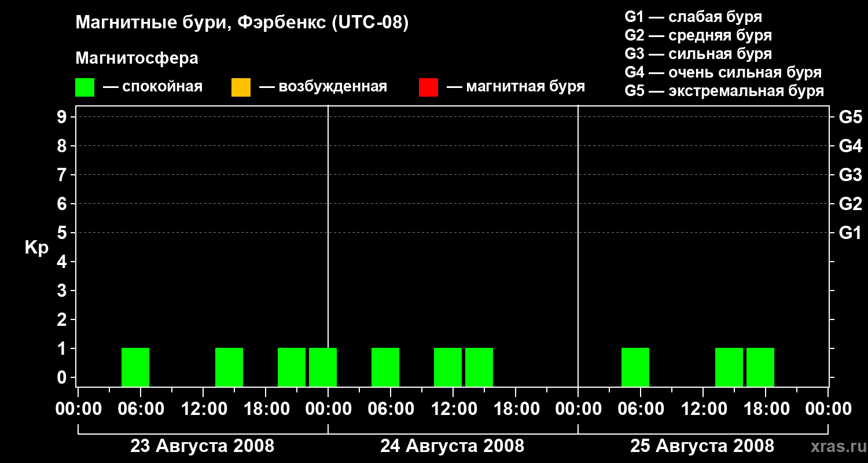Click the '— магнитная буря' legend label
This screenshot has height=463, width=868.
click(516, 87)
